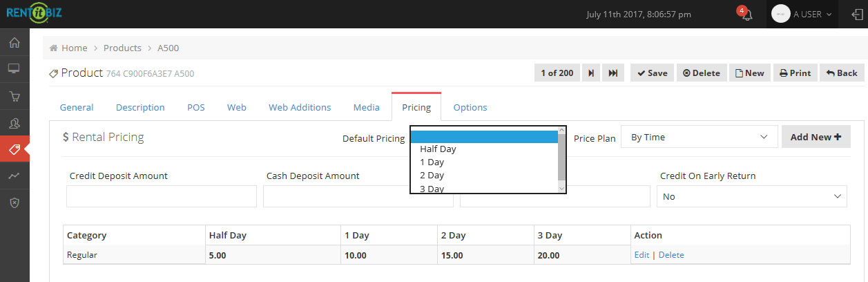Open the customers sidebar icon
This screenshot has width=868, height=282.
pyautogui.click(x=14, y=123)
